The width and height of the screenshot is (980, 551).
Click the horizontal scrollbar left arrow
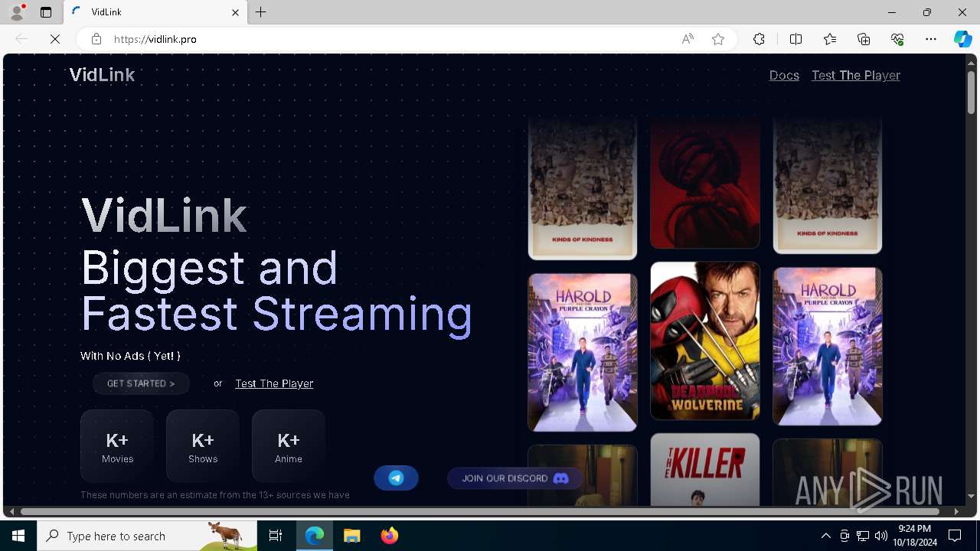[11, 511]
